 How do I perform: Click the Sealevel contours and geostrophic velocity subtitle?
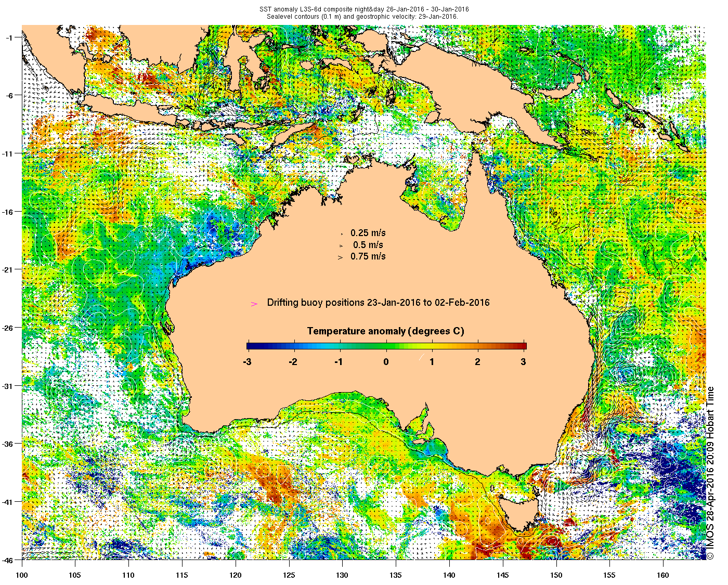362,16
